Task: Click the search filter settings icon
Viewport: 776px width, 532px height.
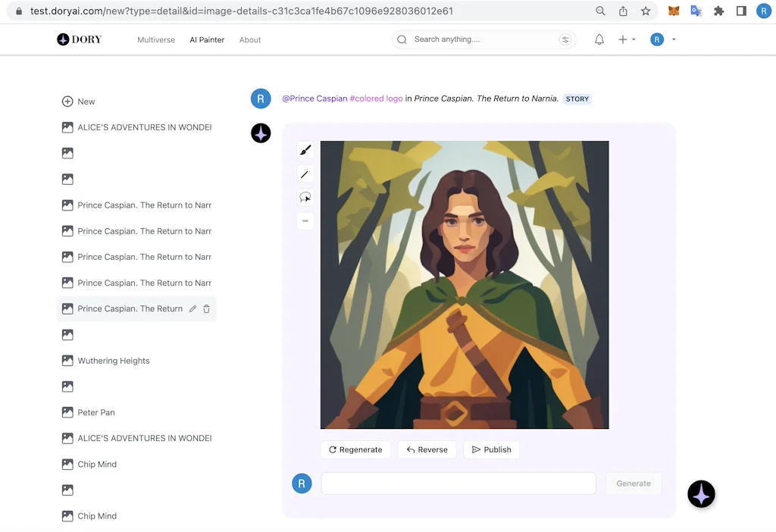Action: [x=565, y=39]
